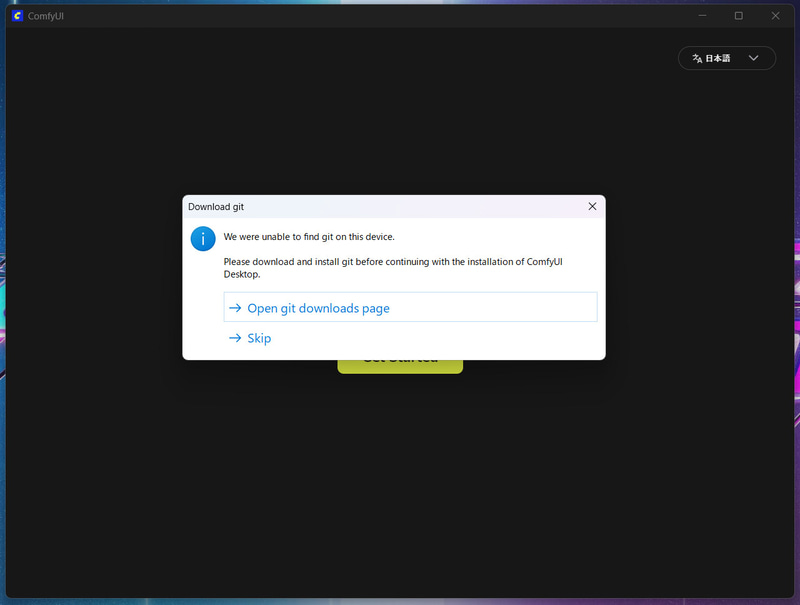Skip the git installation step
Image resolution: width=800 pixels, height=605 pixels.
(x=258, y=338)
